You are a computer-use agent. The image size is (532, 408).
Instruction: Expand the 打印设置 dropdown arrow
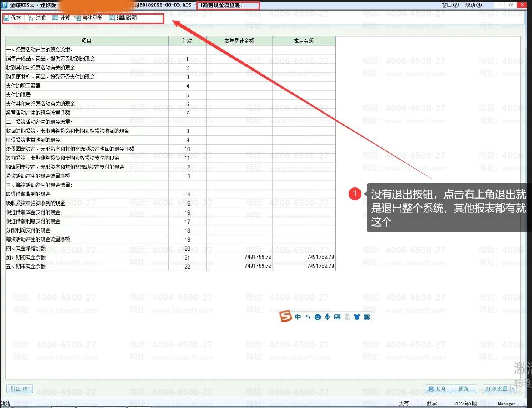point(513,389)
